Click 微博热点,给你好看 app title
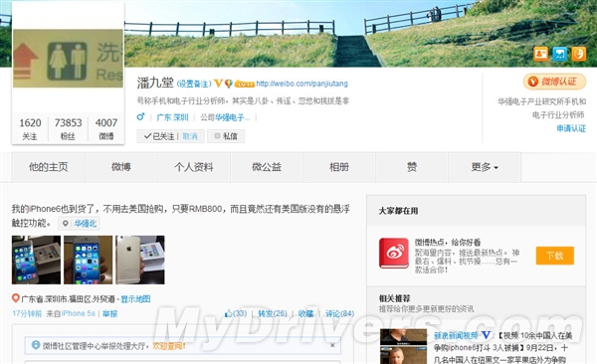 448,242
